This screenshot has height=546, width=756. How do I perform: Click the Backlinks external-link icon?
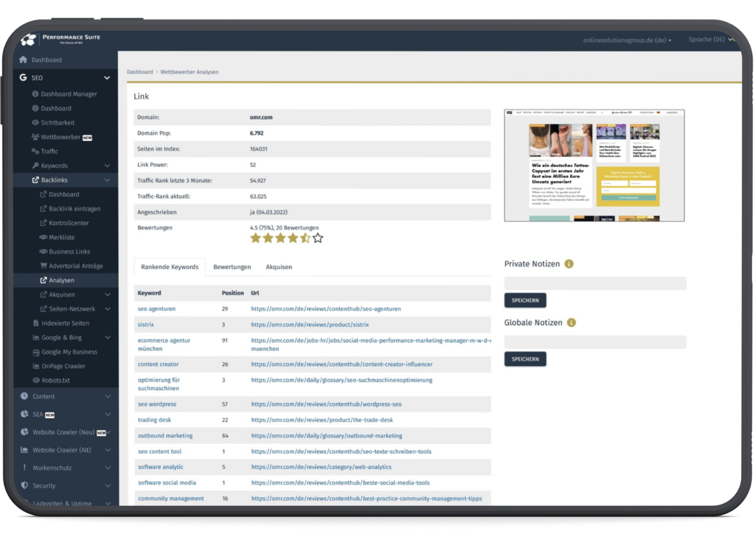click(x=35, y=180)
